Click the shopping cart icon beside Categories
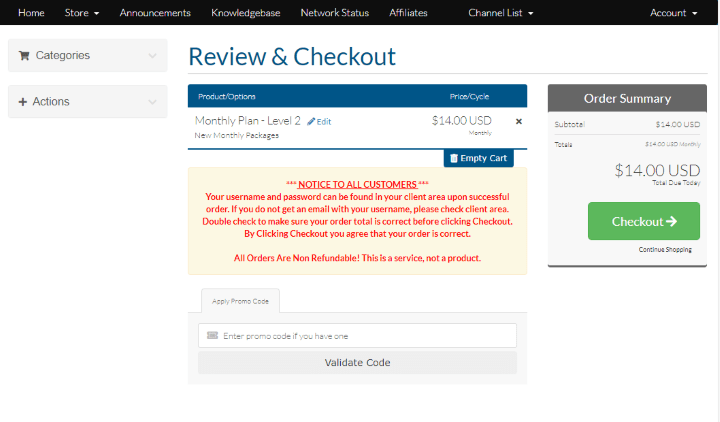The image size is (720, 422). pos(24,56)
